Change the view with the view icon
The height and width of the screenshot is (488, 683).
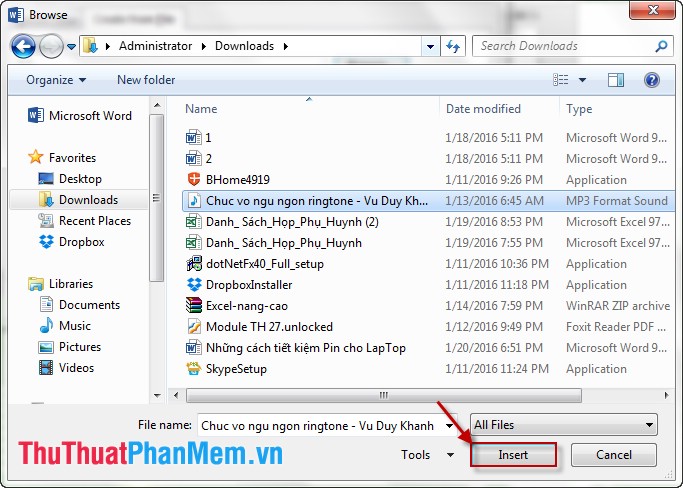coord(561,80)
